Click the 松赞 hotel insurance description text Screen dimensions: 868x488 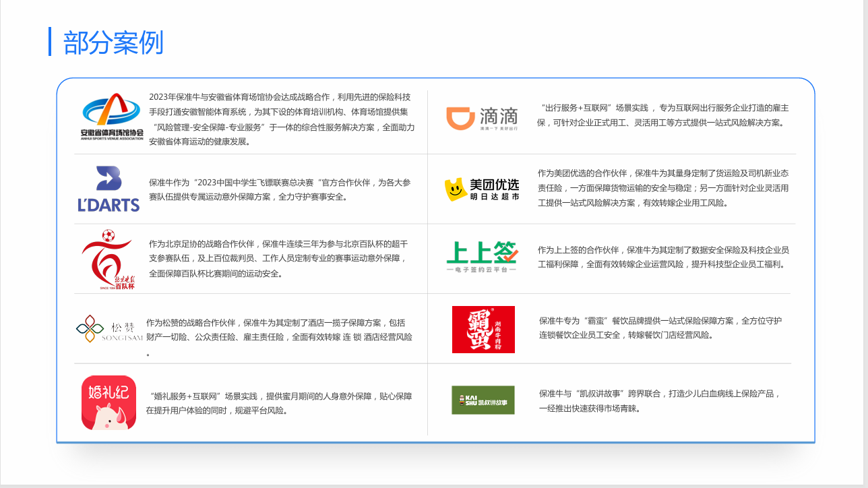[279, 330]
